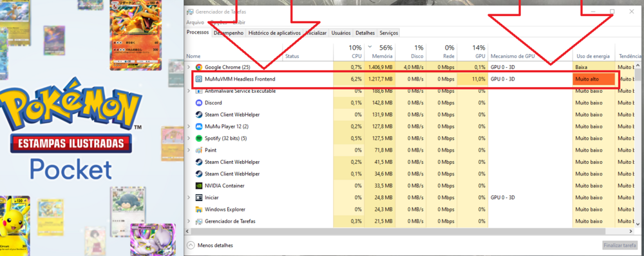Select the MuMu Player 12 icon
The image size is (644, 256).
[199, 126]
